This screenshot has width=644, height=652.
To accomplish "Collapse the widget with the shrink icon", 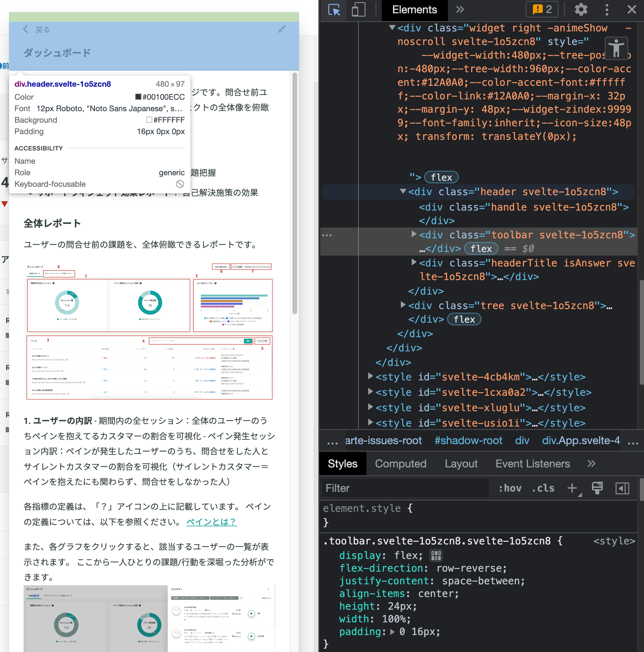I will [282, 29].
